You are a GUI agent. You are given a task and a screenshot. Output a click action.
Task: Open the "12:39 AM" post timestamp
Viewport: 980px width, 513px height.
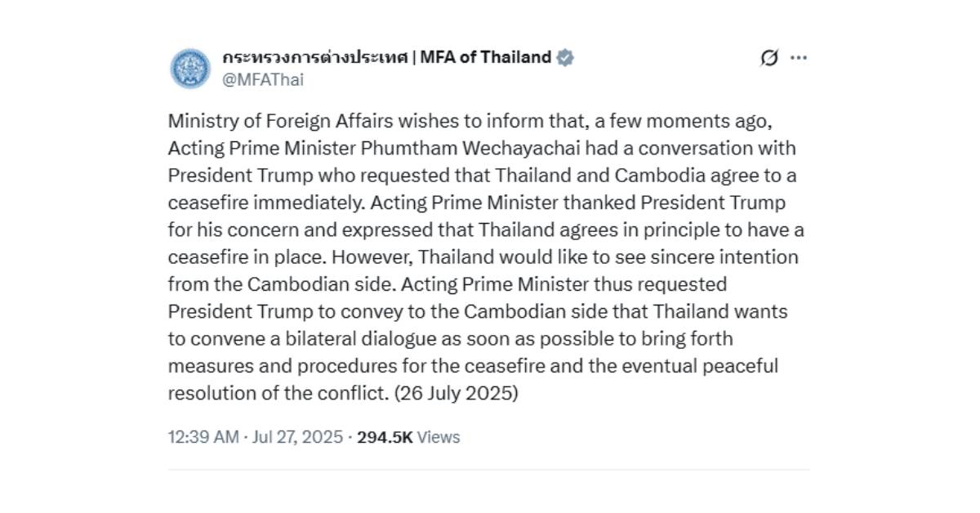click(x=203, y=437)
